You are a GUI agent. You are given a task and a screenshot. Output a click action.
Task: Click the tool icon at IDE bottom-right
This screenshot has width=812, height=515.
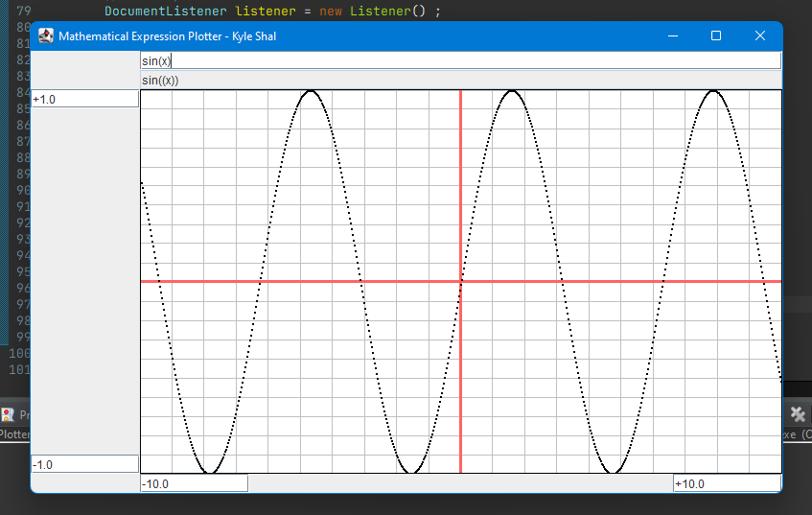[797, 413]
